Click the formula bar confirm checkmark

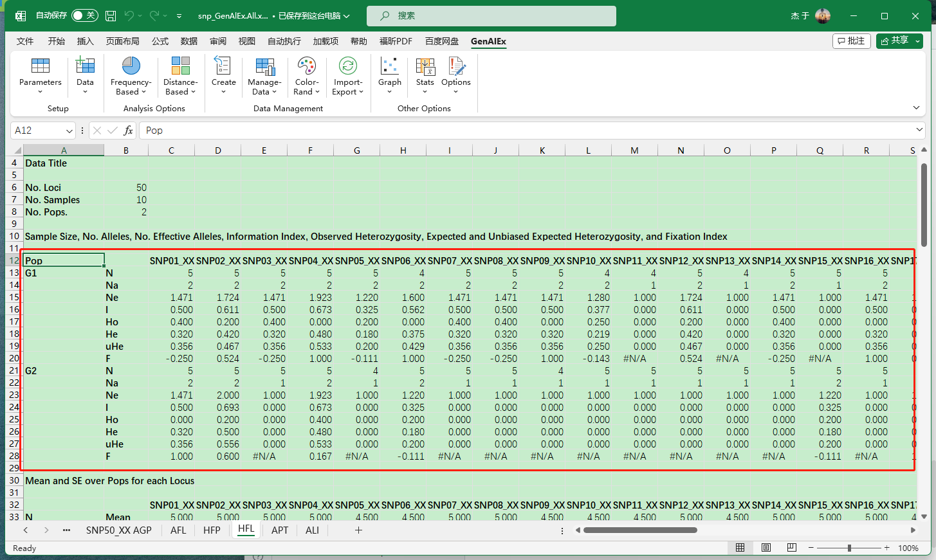pyautogui.click(x=113, y=131)
